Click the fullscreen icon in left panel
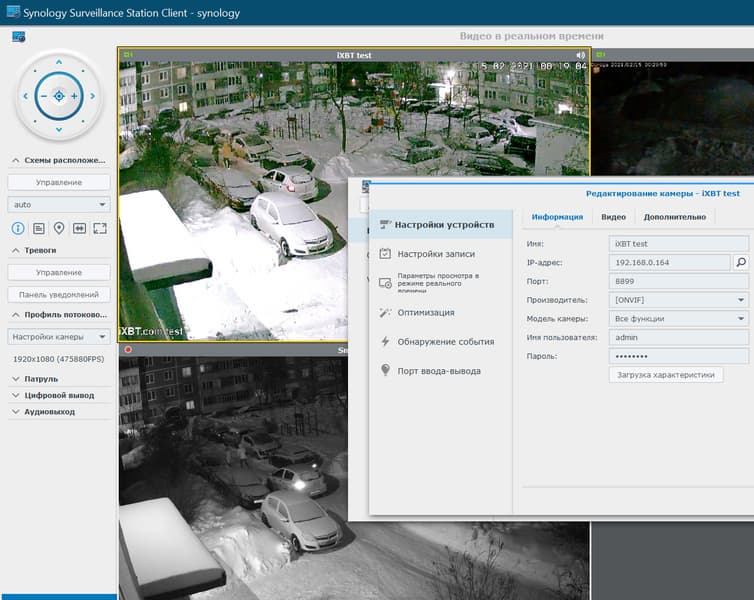Screen dimensions: 754x600 (x=100, y=228)
